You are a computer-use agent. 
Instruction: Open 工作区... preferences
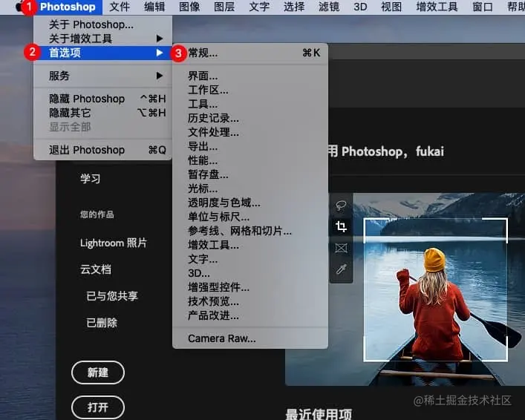[x=250, y=90]
